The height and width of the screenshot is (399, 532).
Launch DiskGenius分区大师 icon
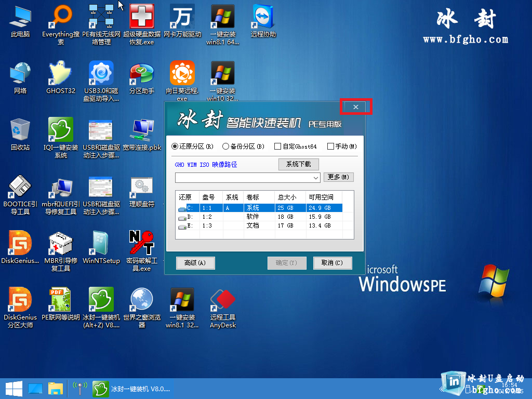pyautogui.click(x=20, y=308)
